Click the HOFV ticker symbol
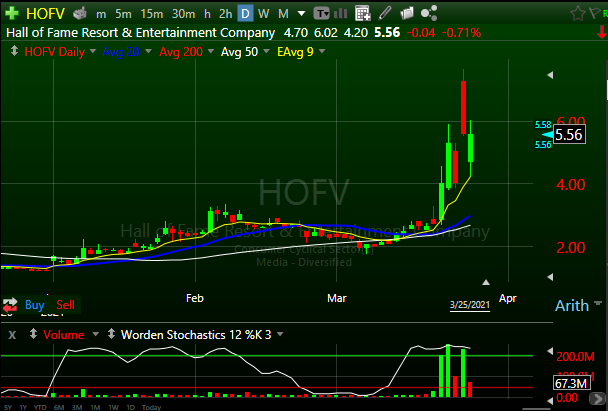 [x=45, y=14]
